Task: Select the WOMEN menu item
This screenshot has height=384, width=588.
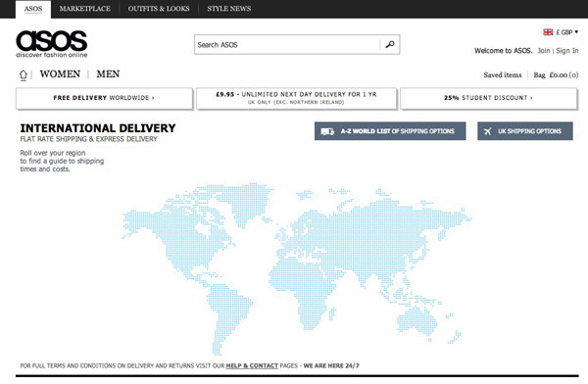Action: [x=60, y=74]
